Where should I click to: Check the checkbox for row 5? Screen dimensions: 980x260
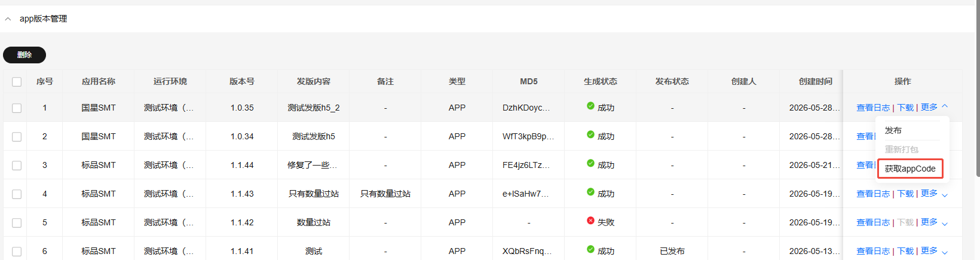click(17, 223)
